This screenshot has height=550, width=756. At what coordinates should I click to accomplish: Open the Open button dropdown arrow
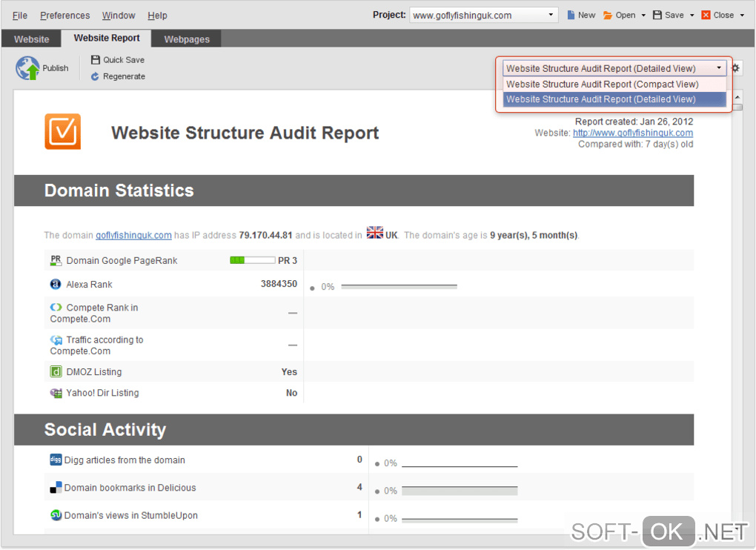pyautogui.click(x=643, y=16)
